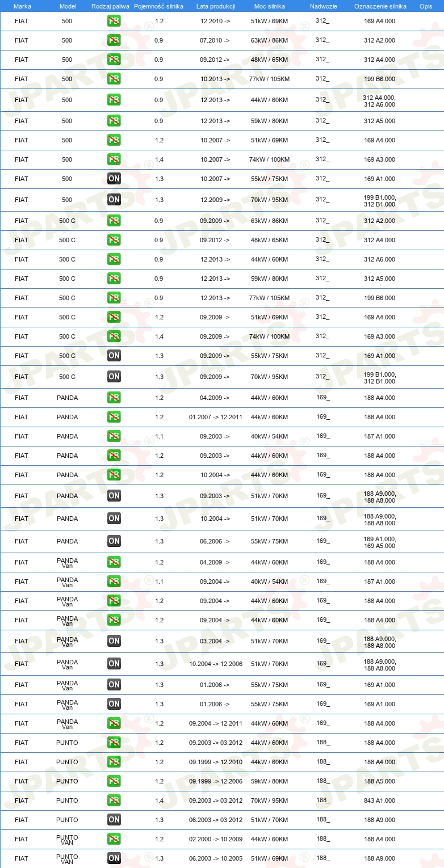The image size is (444, 868).
Task: Select engine code 169 A1.000, 169 A5.000
Action: tap(380, 542)
